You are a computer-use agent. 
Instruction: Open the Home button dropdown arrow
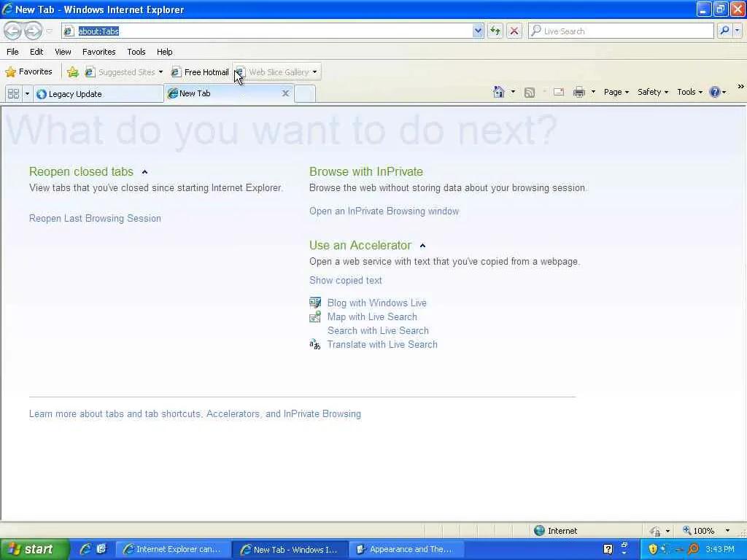(x=513, y=92)
